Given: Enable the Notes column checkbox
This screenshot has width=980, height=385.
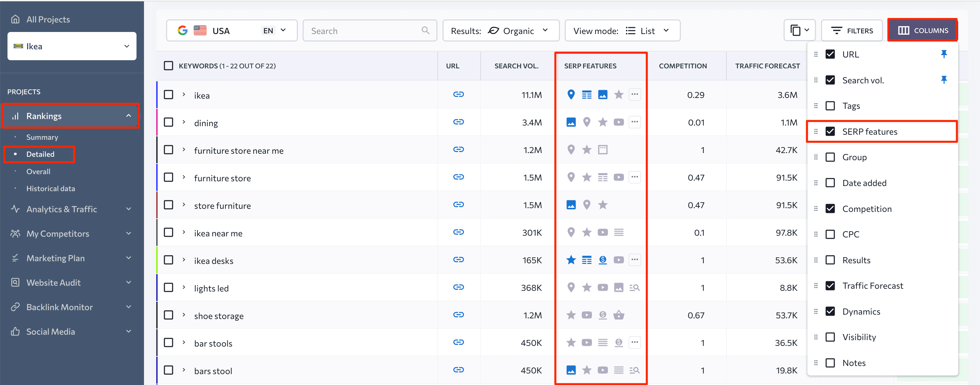Looking at the screenshot, I should coord(830,363).
